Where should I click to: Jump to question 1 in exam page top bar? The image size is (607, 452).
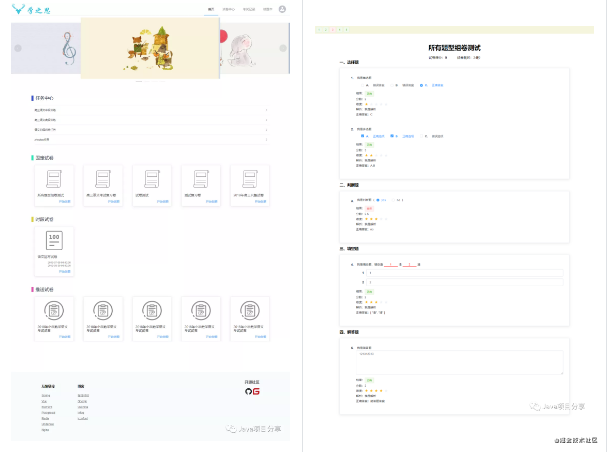[x=319, y=30]
